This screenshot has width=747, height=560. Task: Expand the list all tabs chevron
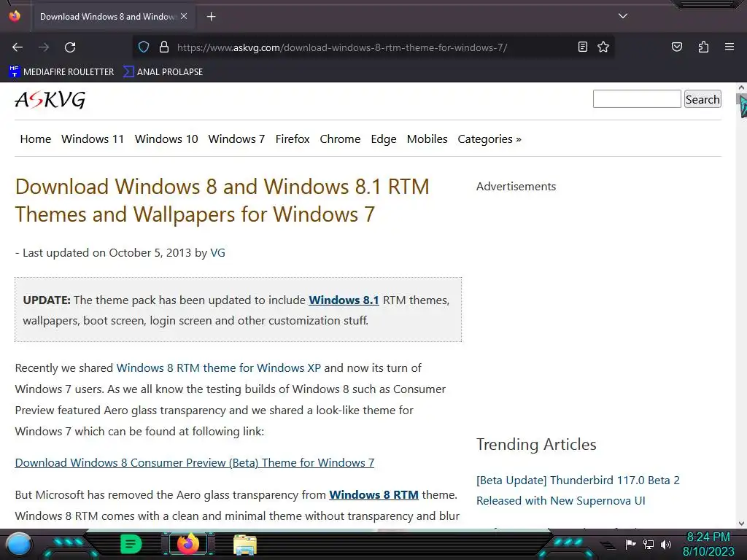[623, 16]
